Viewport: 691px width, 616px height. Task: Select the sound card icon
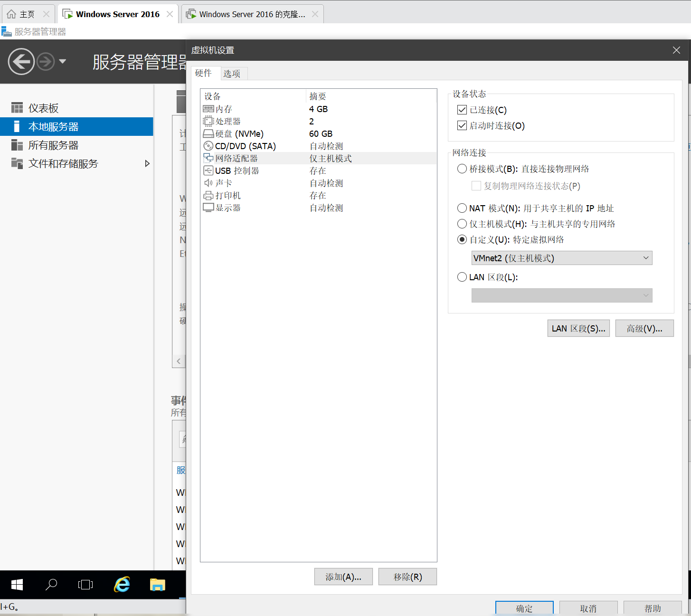click(x=208, y=183)
